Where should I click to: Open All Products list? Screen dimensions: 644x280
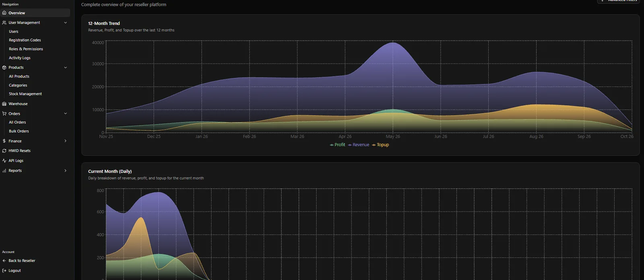(19, 76)
